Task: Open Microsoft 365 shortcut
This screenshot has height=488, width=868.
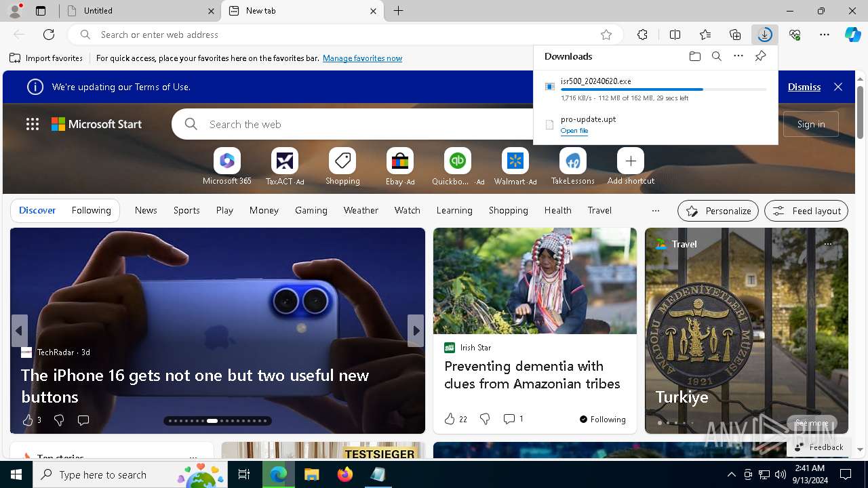Action: [x=227, y=166]
